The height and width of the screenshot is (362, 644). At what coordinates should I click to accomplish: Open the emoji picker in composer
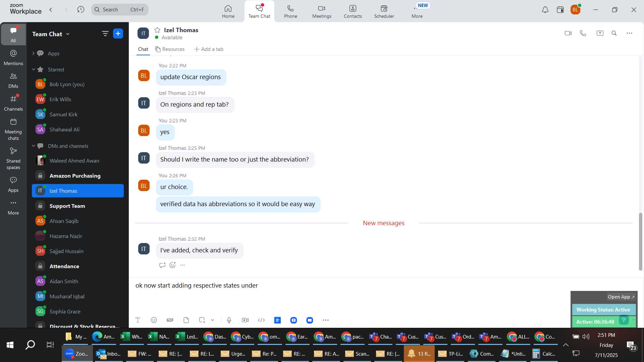click(154, 320)
